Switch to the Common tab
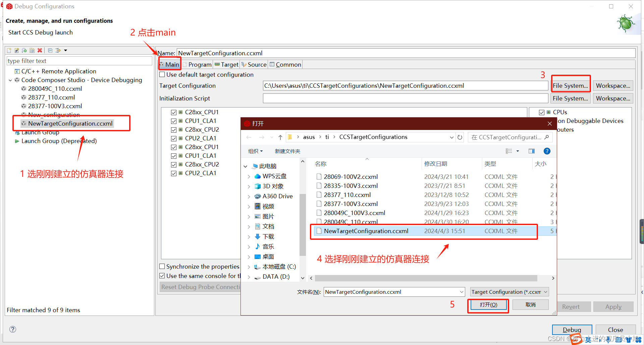Screen dimensions: 644x345 point(285,64)
